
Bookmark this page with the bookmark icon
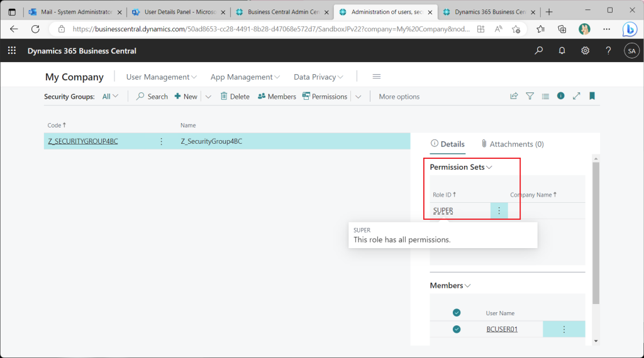(x=592, y=95)
